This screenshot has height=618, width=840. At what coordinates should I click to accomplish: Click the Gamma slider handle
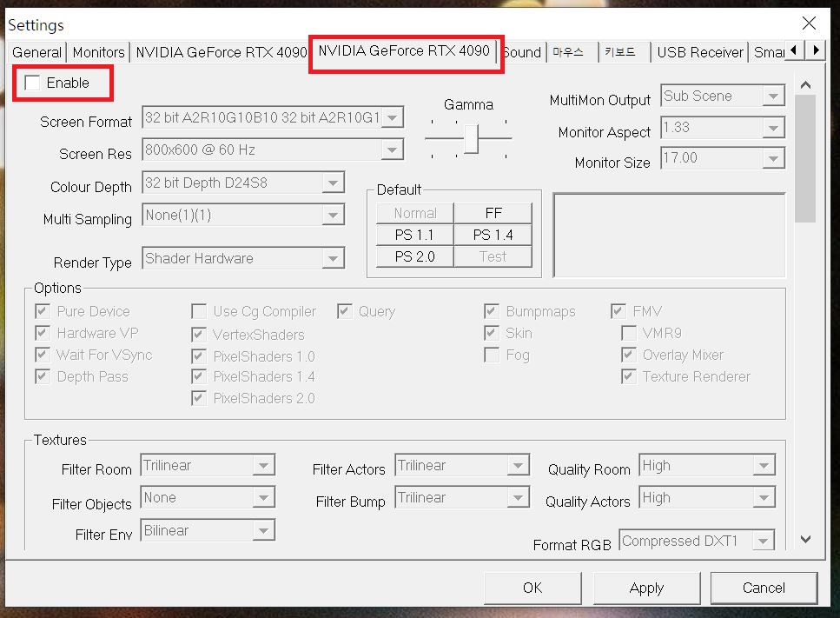471,138
